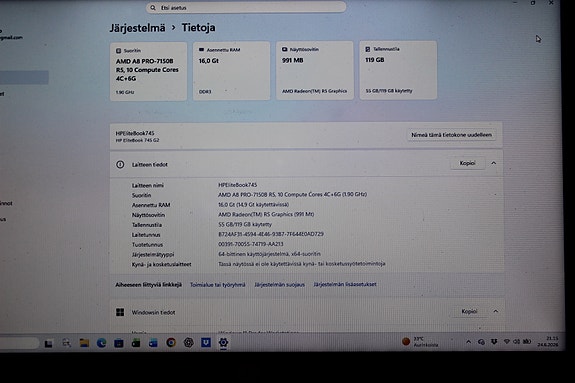Collapse the Laitteen tiedot section

[x=494, y=163]
